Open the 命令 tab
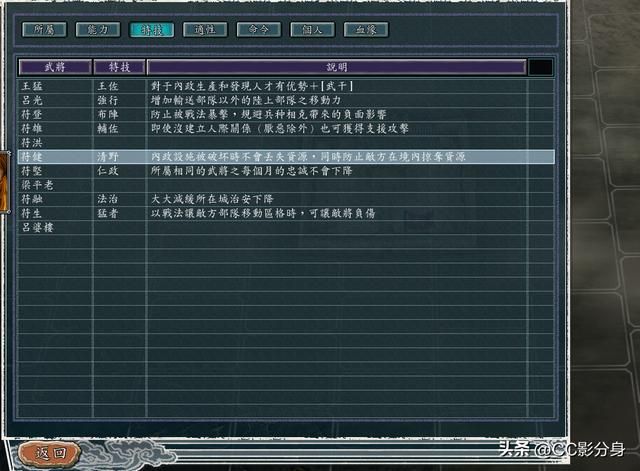 259,30
